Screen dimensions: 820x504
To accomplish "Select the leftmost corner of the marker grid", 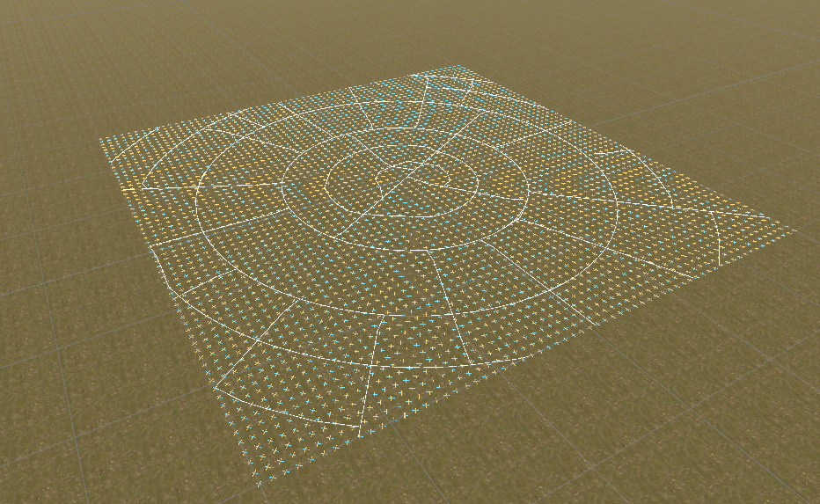I will pos(99,139).
